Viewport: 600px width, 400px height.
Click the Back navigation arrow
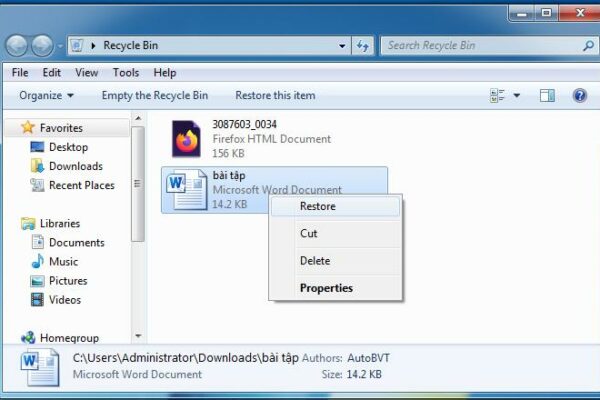16,46
